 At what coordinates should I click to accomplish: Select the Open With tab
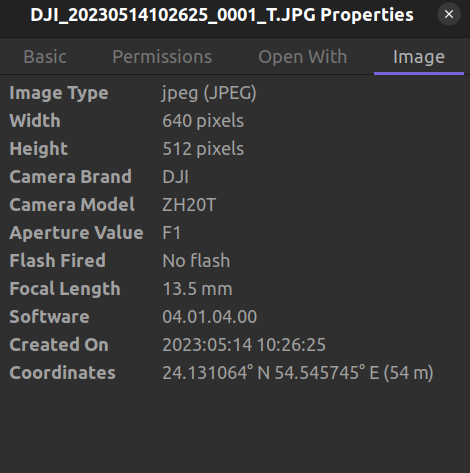coord(303,57)
